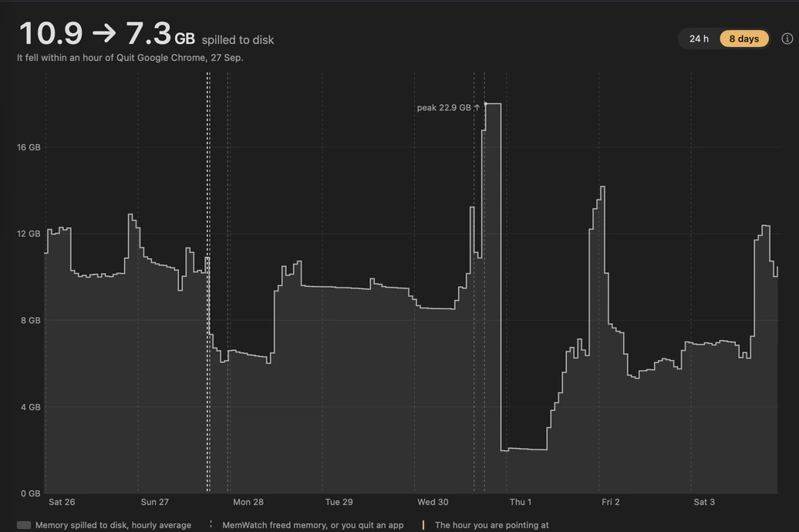Click the 'MemWatch freed memory, or you quit an app' legend text
This screenshot has height=532, width=799.
coord(313,525)
